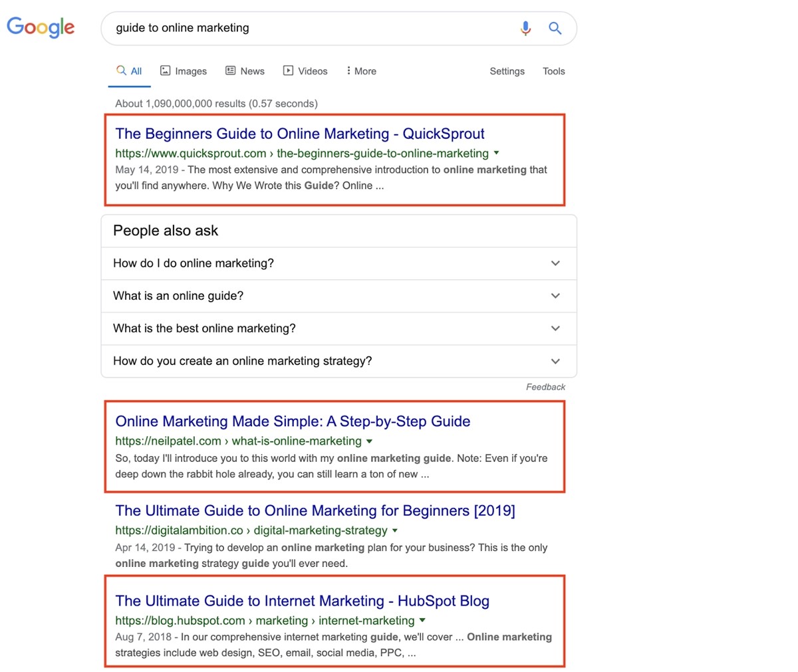The width and height of the screenshot is (798, 672).
Task: Click the blog.hubspot.com green URL
Action: [x=265, y=621]
